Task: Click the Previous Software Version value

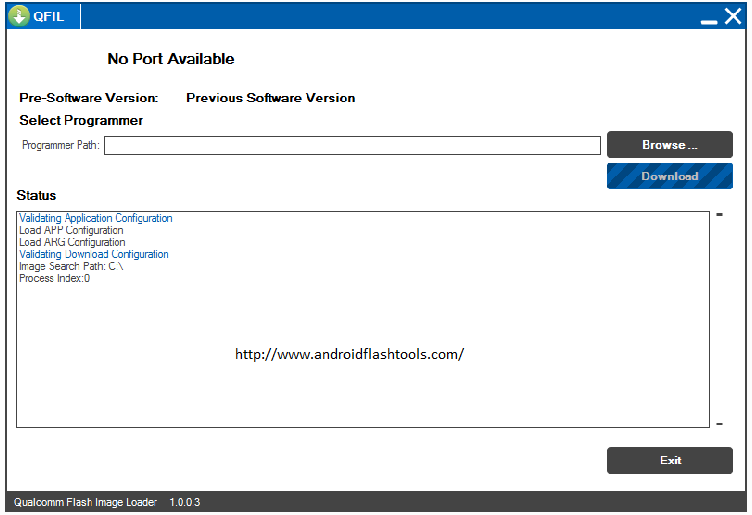Action: (x=270, y=98)
